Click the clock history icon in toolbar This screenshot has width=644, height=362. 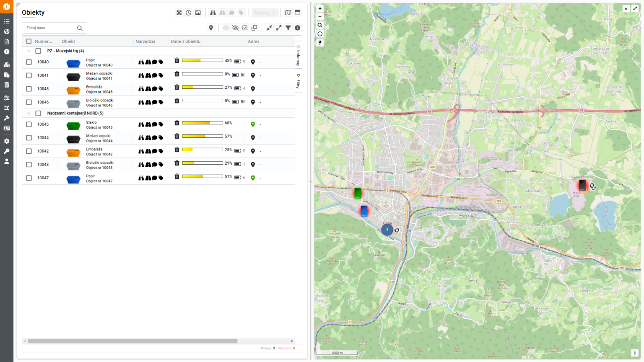(189, 13)
